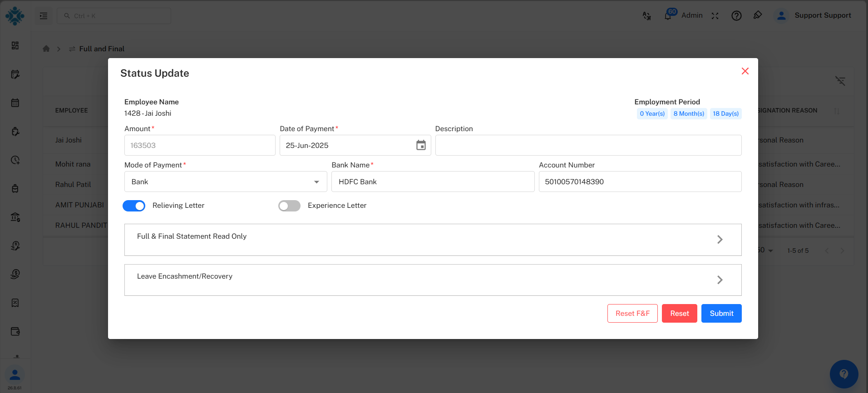This screenshot has width=868, height=393.
Task: Toggle the sidebar menu collapse icon
Action: click(x=44, y=16)
